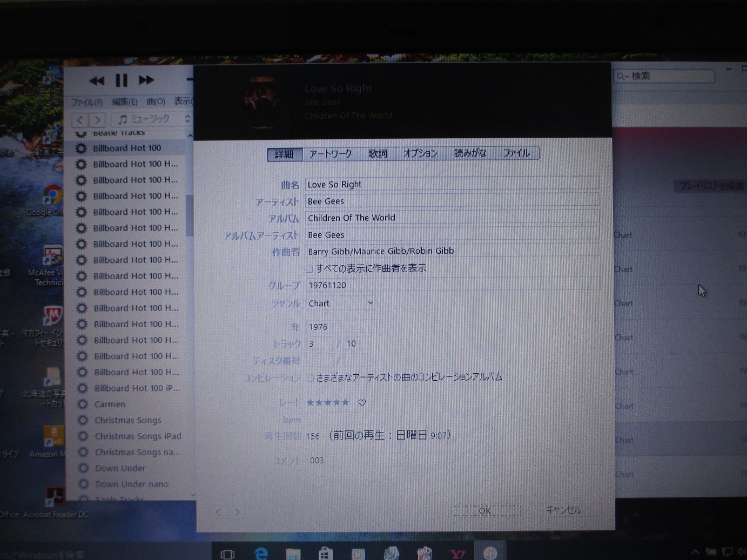Click the アルバムアーティスト field with Bee Gees
This screenshot has height=560, width=747.
tap(453, 234)
